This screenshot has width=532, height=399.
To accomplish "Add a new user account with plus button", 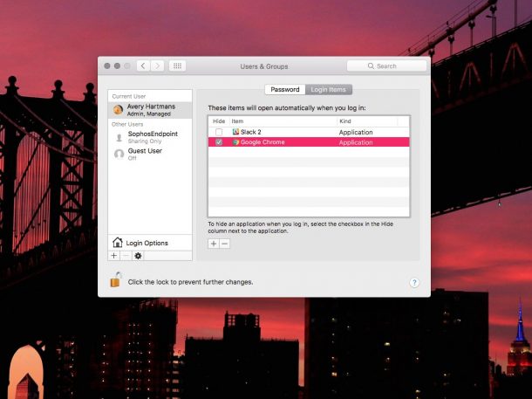I will [x=113, y=256].
